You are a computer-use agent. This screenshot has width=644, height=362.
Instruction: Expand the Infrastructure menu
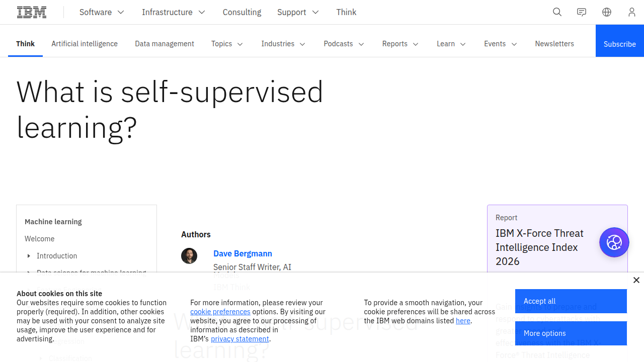click(x=174, y=12)
